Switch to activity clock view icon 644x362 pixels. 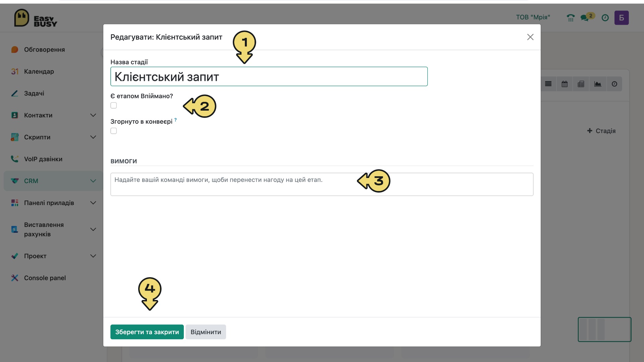click(614, 84)
